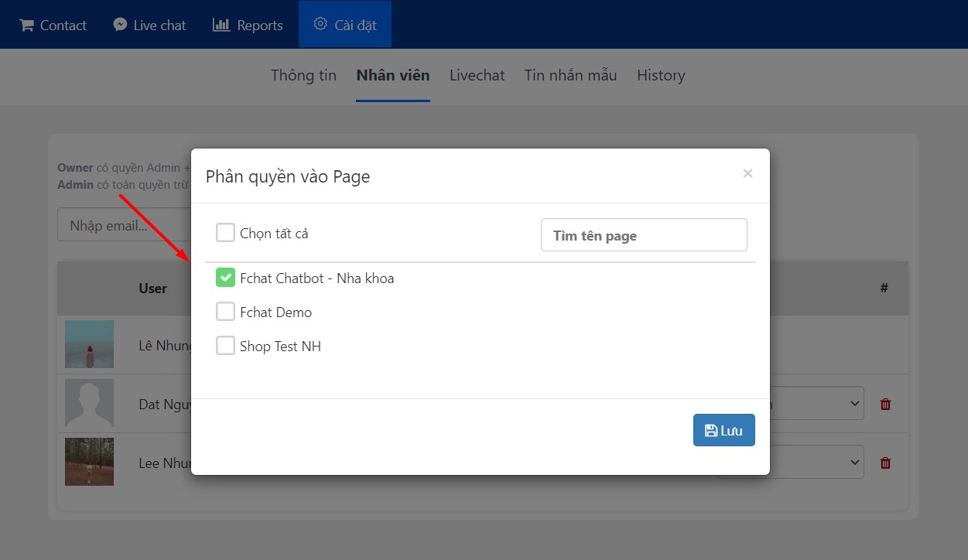Close the Phân quyền vào Page dialog

tap(747, 173)
